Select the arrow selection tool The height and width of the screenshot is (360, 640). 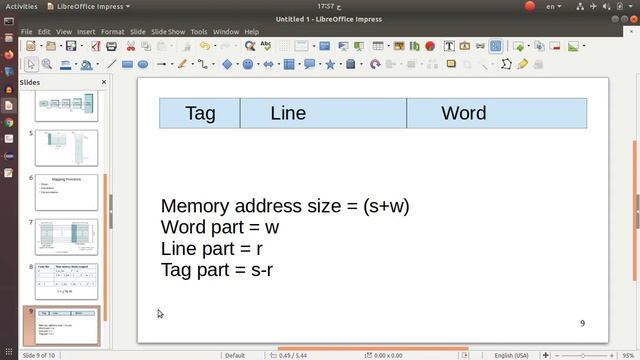pos(31,64)
